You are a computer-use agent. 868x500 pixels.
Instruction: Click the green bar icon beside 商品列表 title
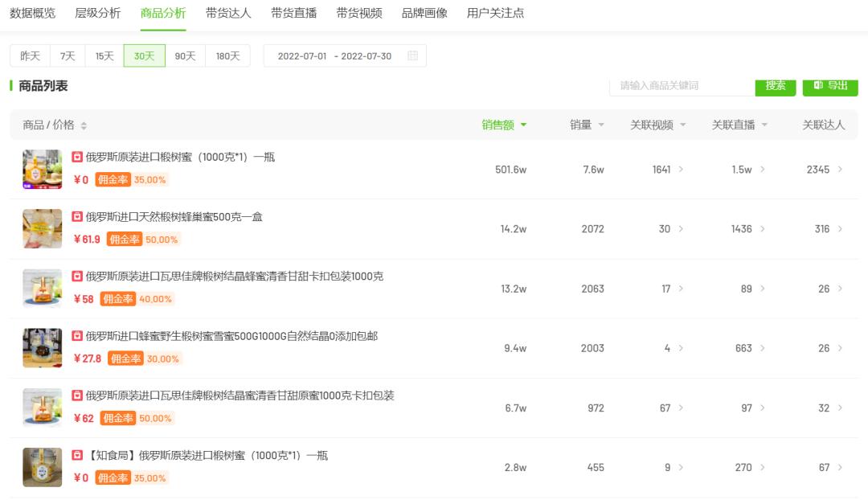[9, 87]
